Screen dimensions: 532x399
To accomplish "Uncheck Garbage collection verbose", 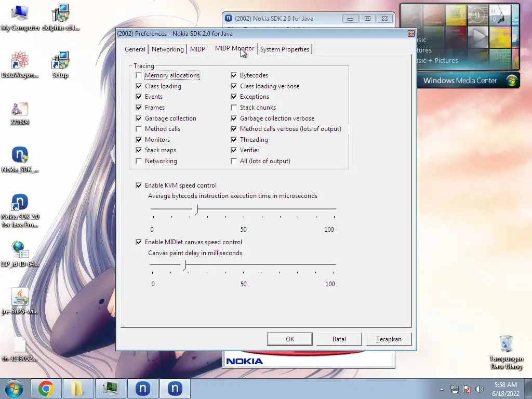I will click(x=233, y=118).
